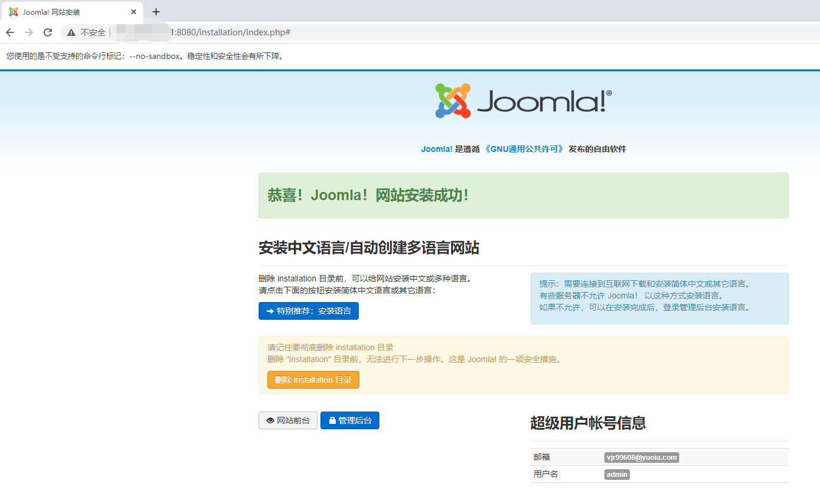
Task: Select the email vjr99608@yuoia.com in account info
Action: tap(642, 457)
